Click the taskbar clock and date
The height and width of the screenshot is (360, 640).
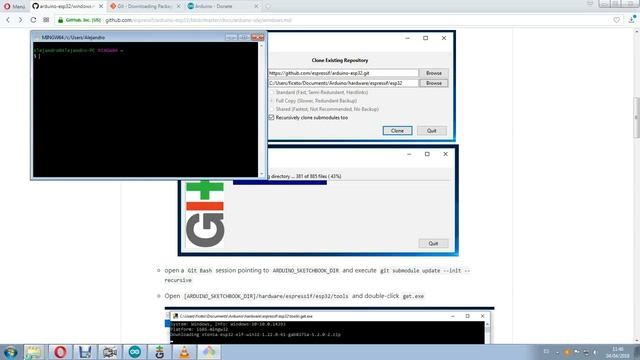(618, 352)
